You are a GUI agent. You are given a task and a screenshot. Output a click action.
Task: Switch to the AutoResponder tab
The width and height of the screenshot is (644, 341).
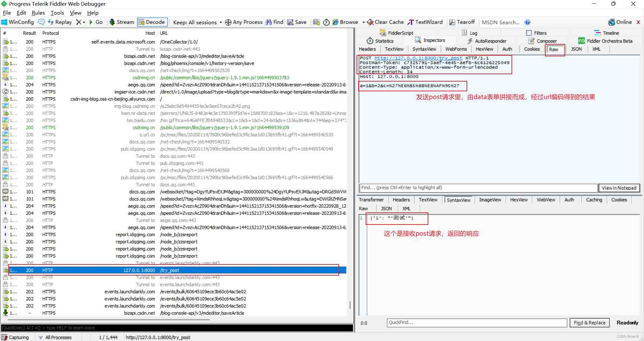[x=487, y=41]
